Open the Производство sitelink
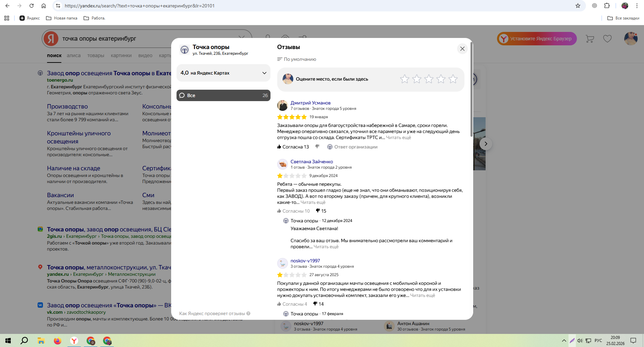This screenshot has width=644, height=347. point(67,106)
